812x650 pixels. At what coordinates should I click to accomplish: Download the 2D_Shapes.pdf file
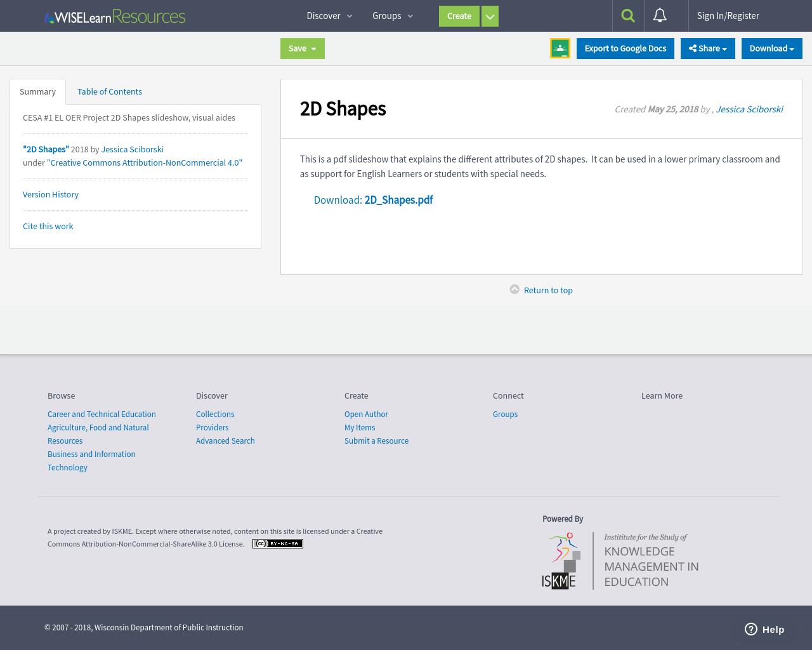(398, 199)
